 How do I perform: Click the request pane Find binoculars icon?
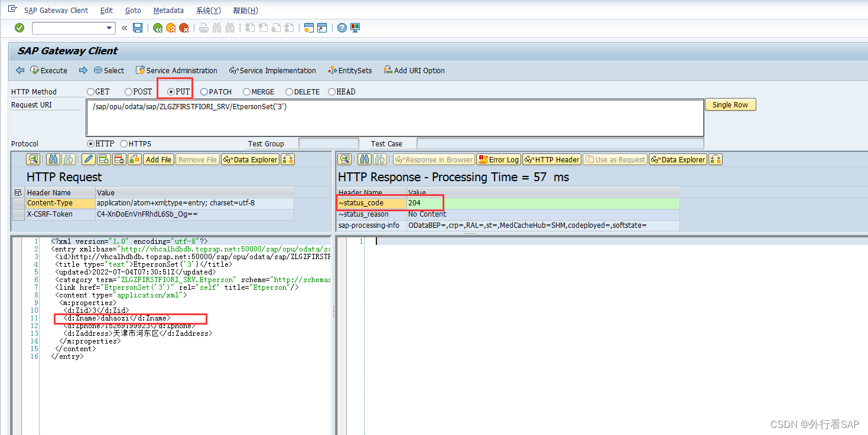coord(53,159)
